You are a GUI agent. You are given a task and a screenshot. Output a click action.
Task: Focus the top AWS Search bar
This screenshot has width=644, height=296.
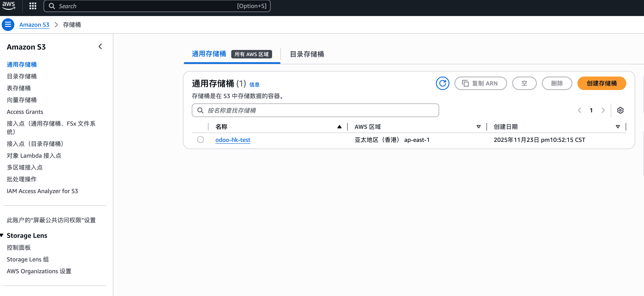tap(157, 6)
